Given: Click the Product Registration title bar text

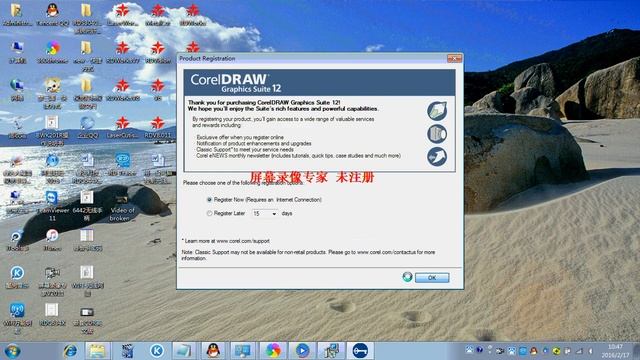Looking at the screenshot, I should 207,58.
